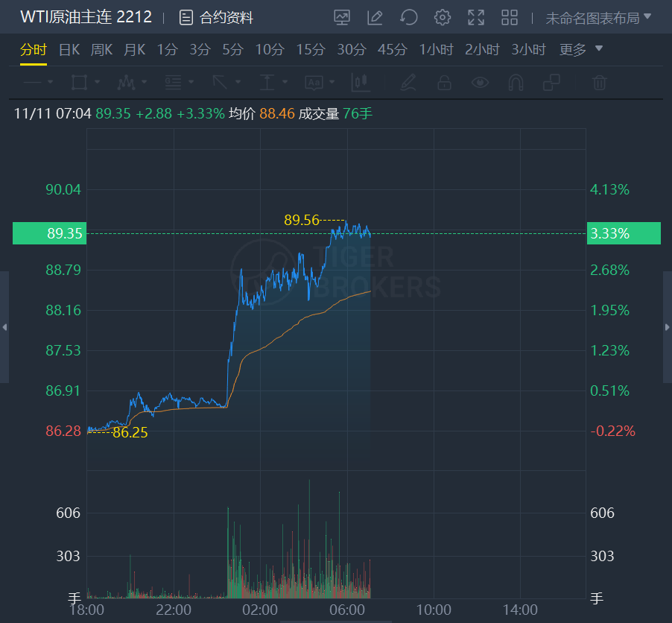Screen dimensions: 672x623
Task: Toggle drawings visibility eye icon
Action: pyautogui.click(x=481, y=82)
